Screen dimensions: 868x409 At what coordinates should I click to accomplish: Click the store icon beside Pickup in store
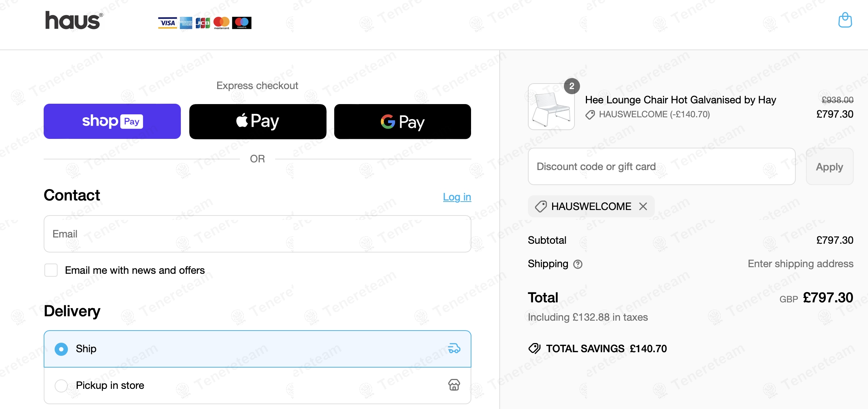coord(454,385)
